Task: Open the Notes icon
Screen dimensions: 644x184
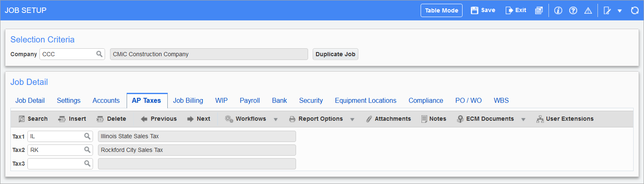Action: pos(424,119)
